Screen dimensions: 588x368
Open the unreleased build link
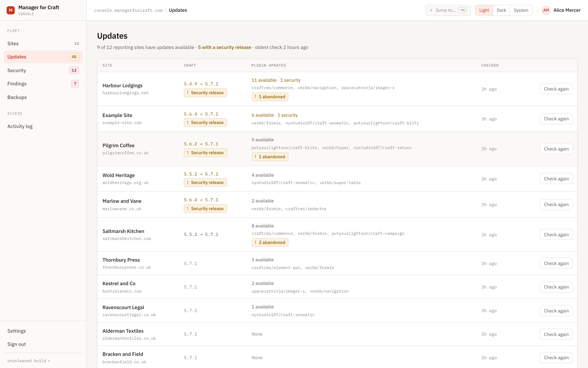point(28,361)
